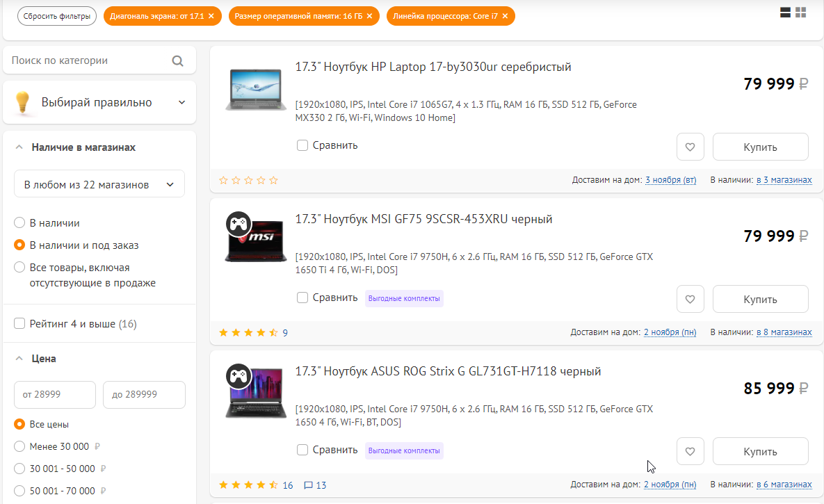Click the gamepad badge on ASUS laptop
824x504 pixels.
tap(239, 377)
